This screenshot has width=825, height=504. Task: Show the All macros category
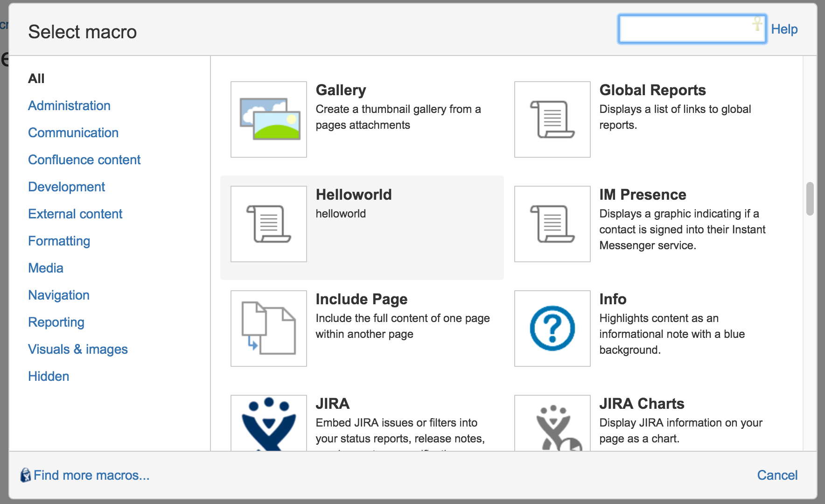[36, 78]
